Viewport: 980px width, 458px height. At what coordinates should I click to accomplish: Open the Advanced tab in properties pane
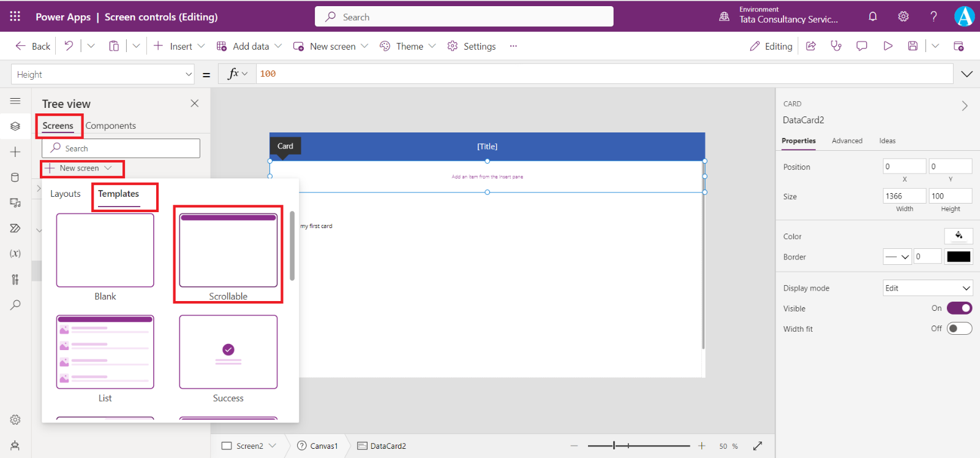pos(846,141)
